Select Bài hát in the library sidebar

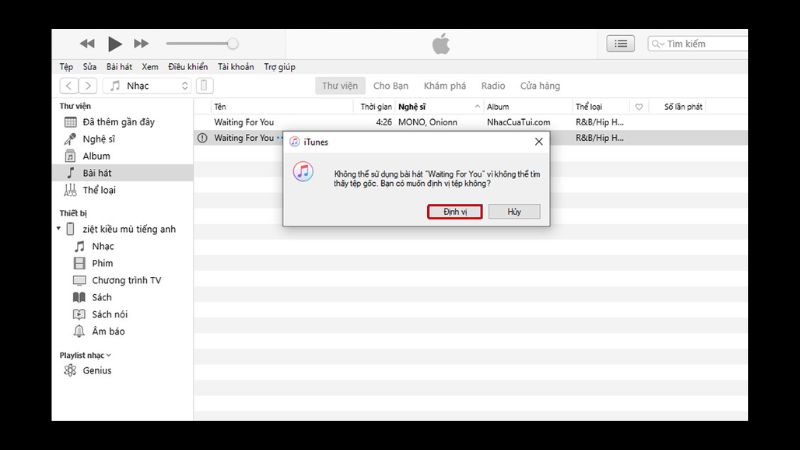122,173
